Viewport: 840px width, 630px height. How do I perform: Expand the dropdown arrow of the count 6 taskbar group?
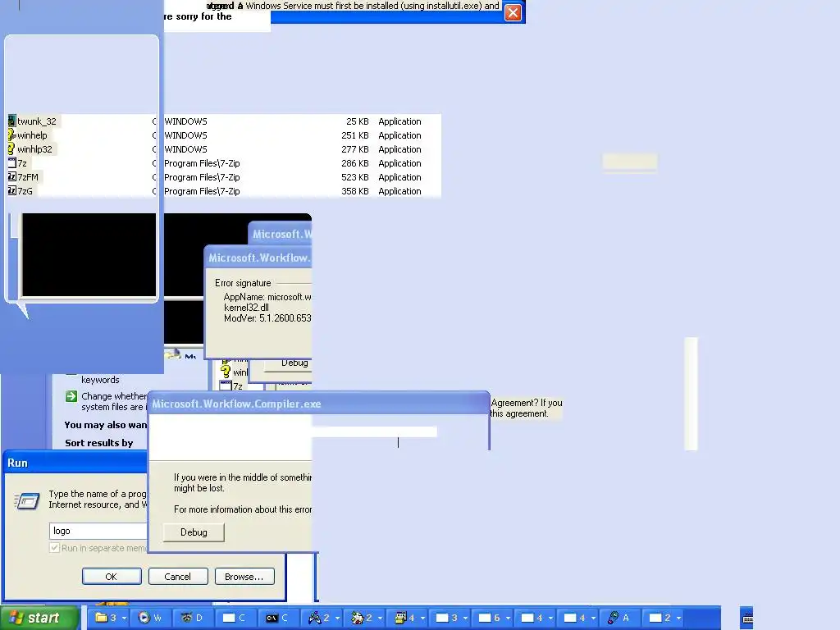coord(508,619)
